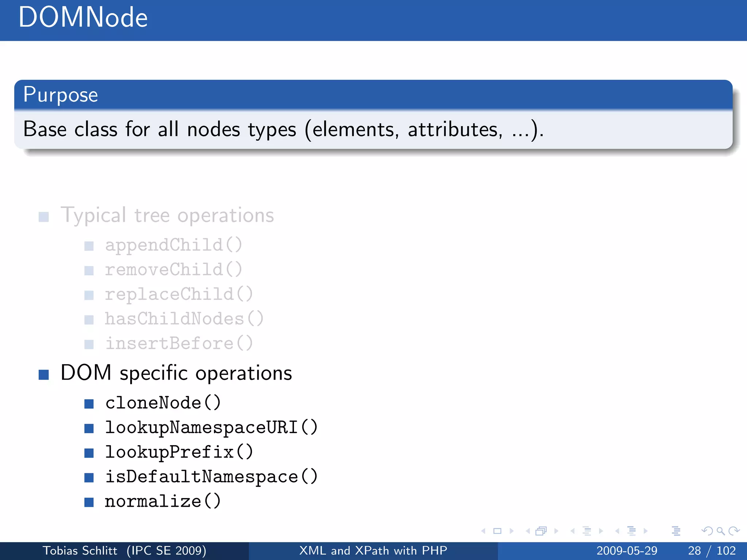This screenshot has height=560, width=747.
Task: Click the footer title XML and XPath with PHP
Action: (373, 551)
